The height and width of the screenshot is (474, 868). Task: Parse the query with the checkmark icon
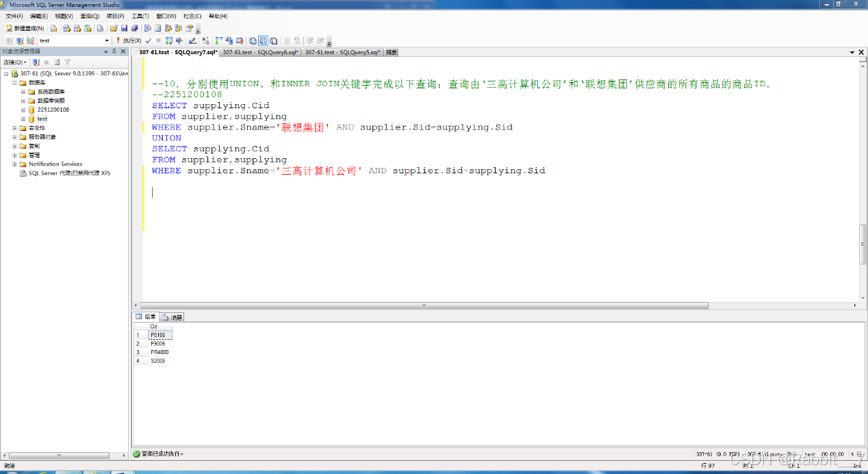click(x=148, y=40)
